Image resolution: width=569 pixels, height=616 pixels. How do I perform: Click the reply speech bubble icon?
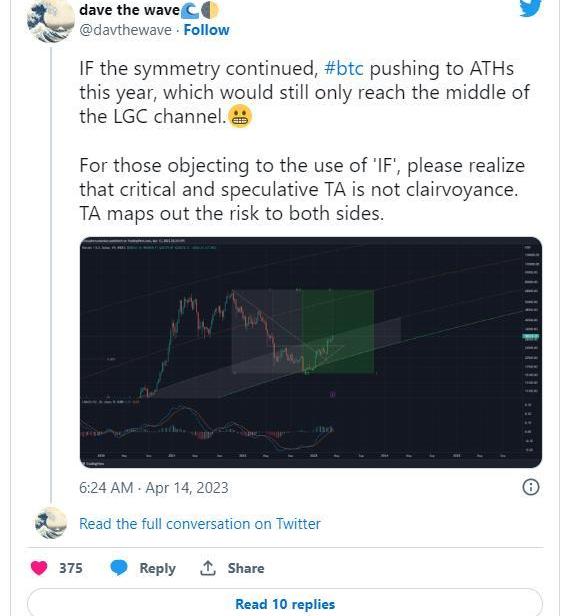click(119, 568)
